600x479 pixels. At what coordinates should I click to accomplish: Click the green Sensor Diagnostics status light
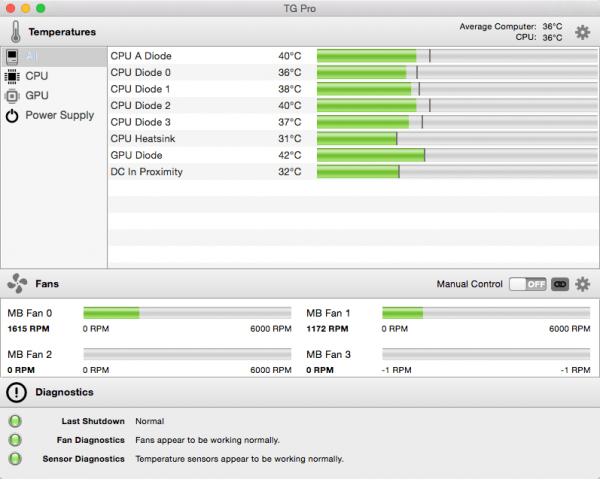tap(15, 458)
